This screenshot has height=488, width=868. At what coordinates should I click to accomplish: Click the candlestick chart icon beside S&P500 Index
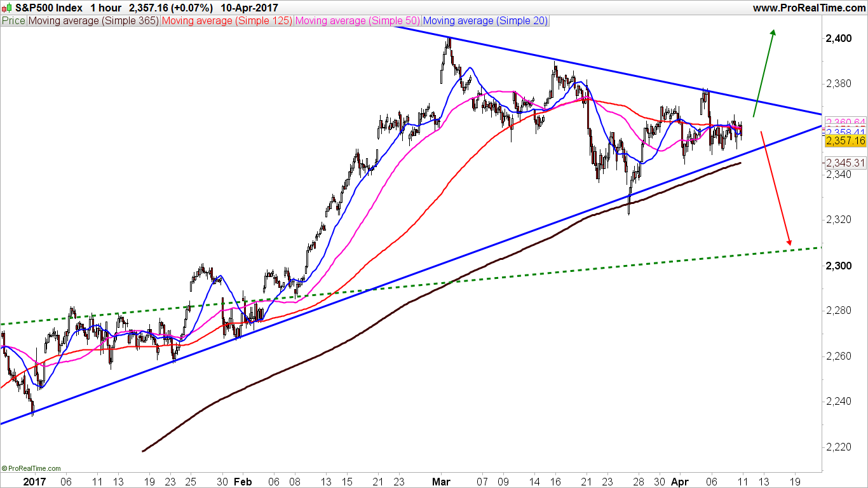click(x=7, y=8)
